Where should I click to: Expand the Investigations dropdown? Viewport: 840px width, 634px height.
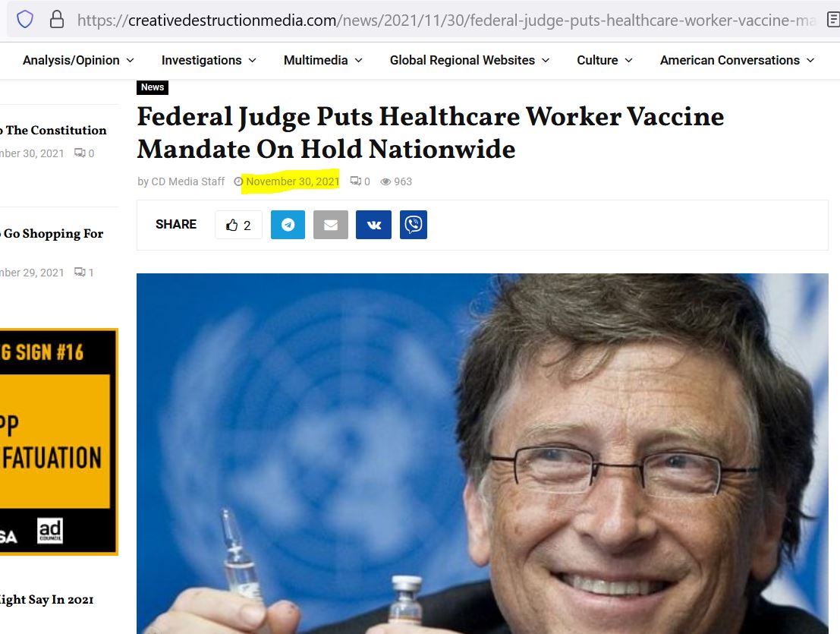tap(209, 60)
